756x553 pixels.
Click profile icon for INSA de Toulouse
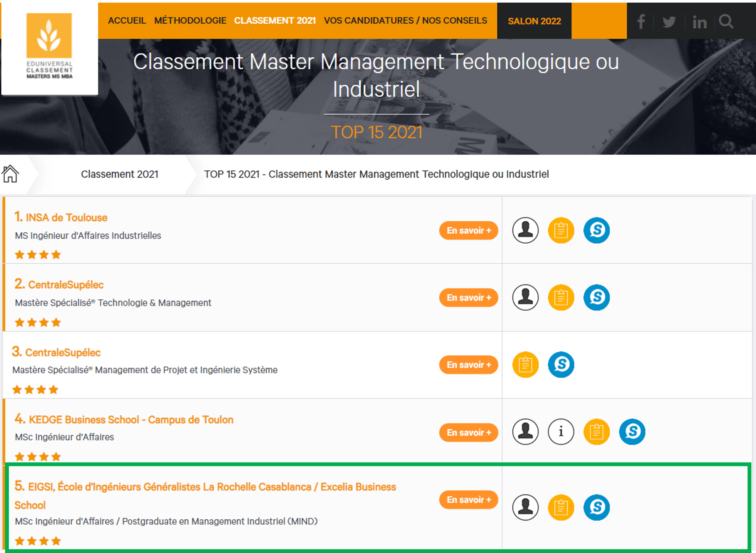click(525, 231)
